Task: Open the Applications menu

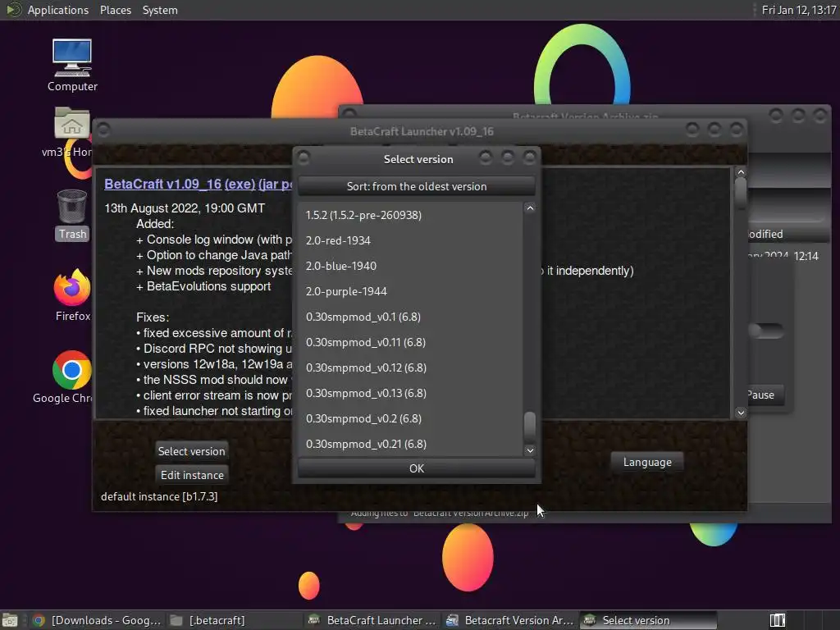Action: 58,10
